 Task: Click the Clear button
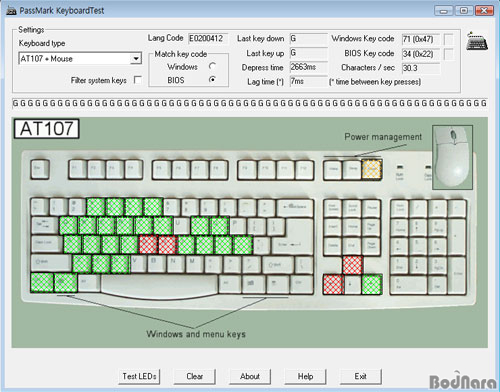tap(195, 376)
